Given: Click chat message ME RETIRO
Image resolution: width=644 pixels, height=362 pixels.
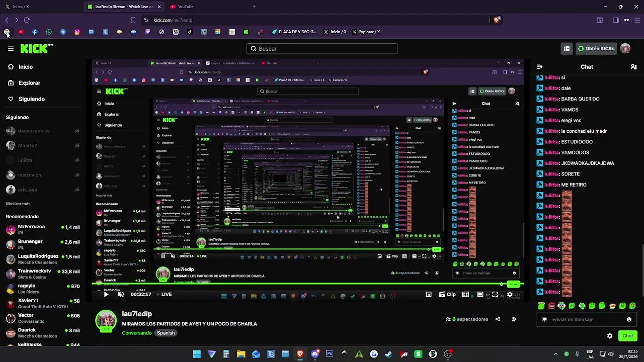Looking at the screenshot, I should 574,185.
